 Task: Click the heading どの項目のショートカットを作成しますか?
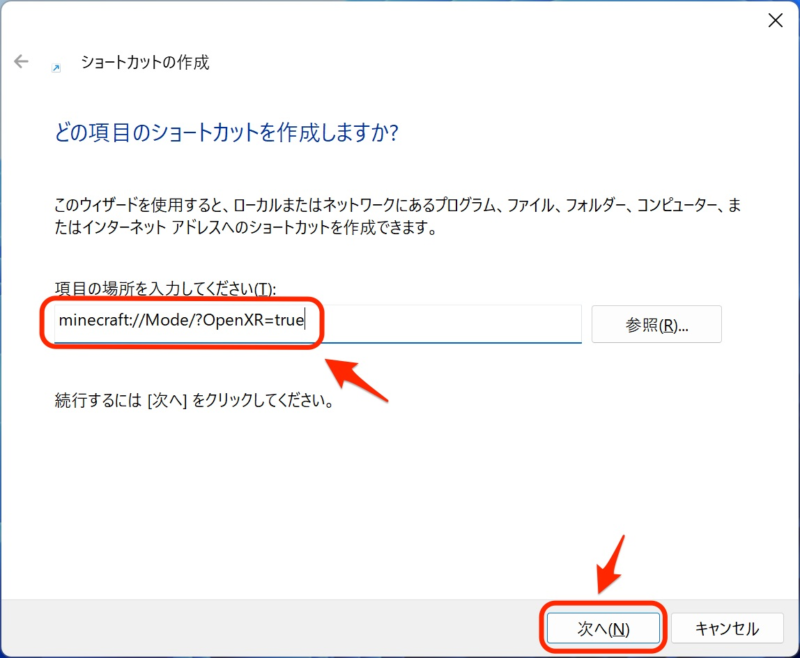pos(227,133)
